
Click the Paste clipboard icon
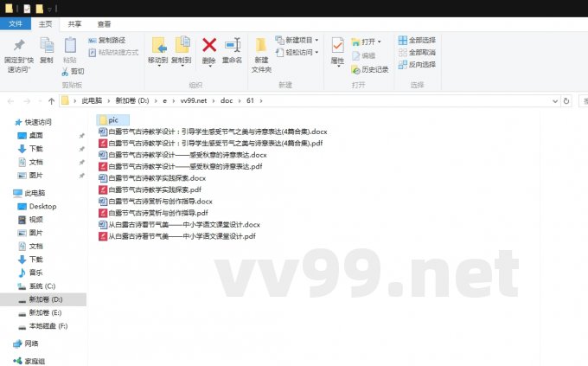[x=70, y=46]
